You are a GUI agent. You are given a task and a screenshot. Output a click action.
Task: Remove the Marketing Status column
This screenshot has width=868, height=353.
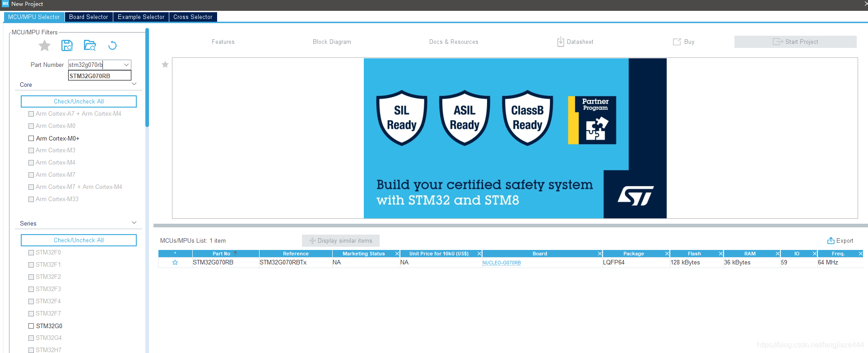coord(397,254)
